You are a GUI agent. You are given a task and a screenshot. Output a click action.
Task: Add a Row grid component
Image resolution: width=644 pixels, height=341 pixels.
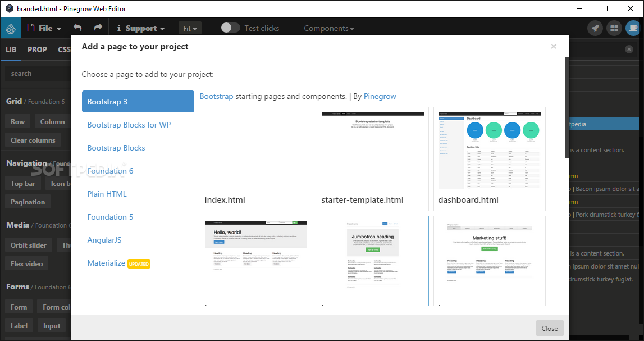click(x=17, y=121)
